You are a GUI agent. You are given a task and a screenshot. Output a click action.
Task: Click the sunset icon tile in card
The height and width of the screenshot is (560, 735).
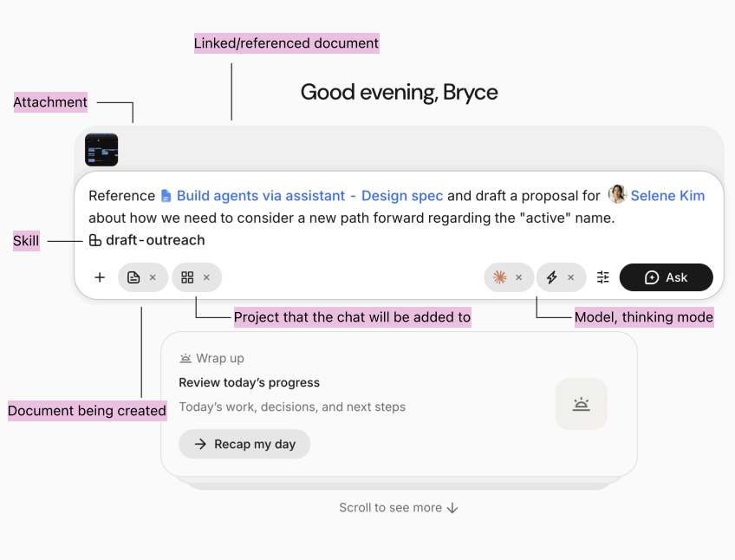coord(582,404)
